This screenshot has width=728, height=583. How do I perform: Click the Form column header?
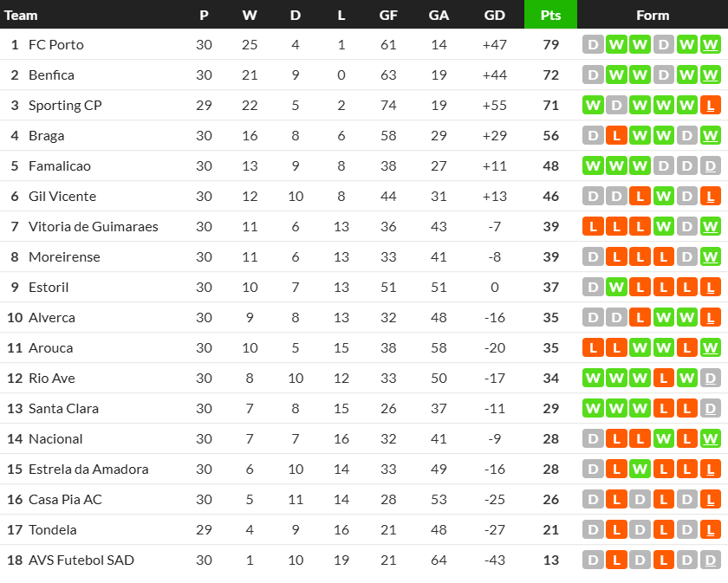(x=653, y=16)
